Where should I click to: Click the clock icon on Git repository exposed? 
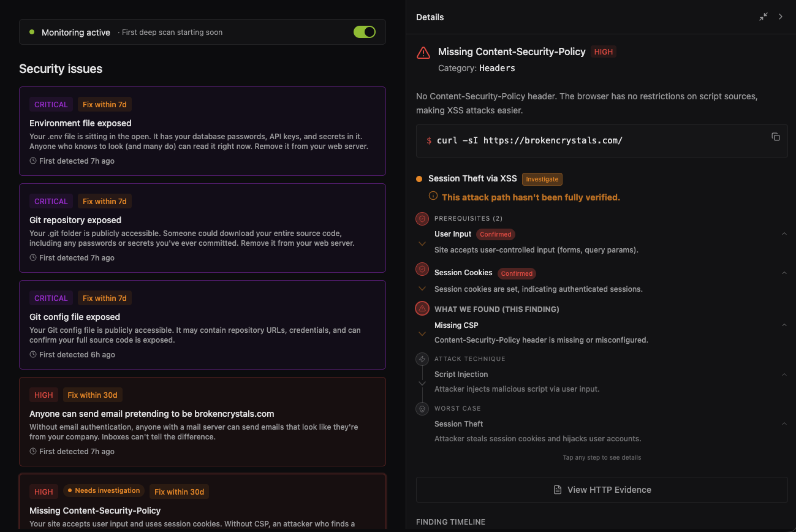coord(33,258)
